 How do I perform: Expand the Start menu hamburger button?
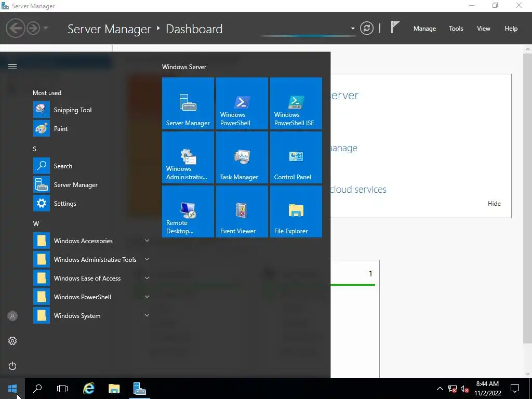tap(12, 66)
